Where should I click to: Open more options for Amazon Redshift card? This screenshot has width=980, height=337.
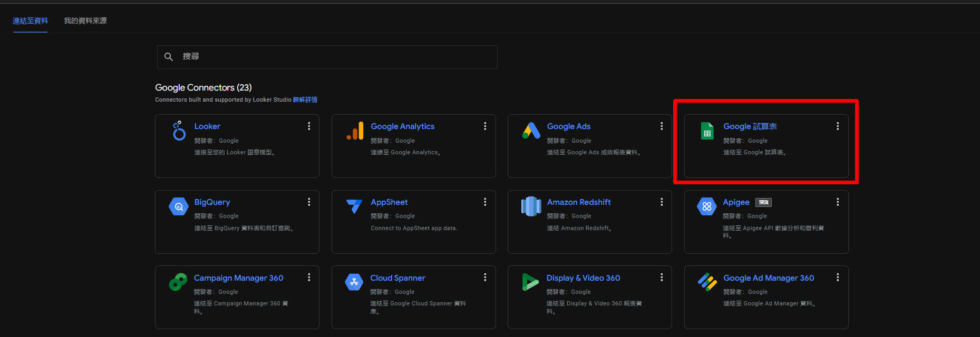coord(662,202)
